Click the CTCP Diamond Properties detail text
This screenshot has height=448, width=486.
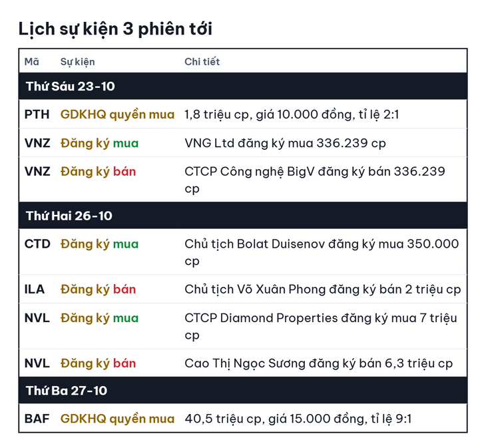[x=321, y=327]
